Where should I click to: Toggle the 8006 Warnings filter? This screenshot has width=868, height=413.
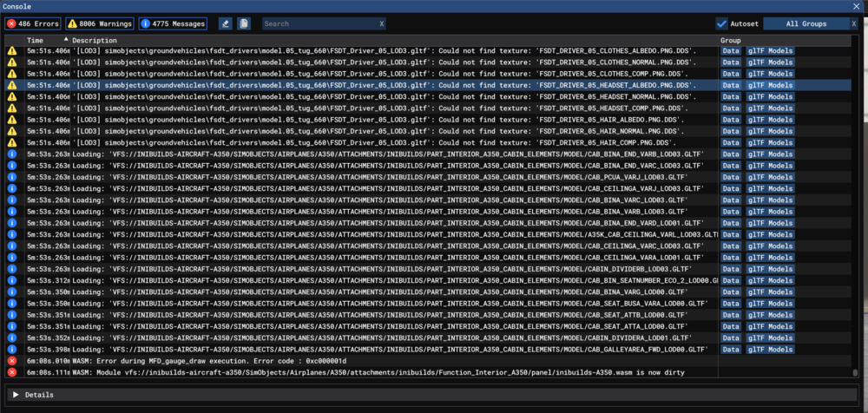tap(100, 24)
